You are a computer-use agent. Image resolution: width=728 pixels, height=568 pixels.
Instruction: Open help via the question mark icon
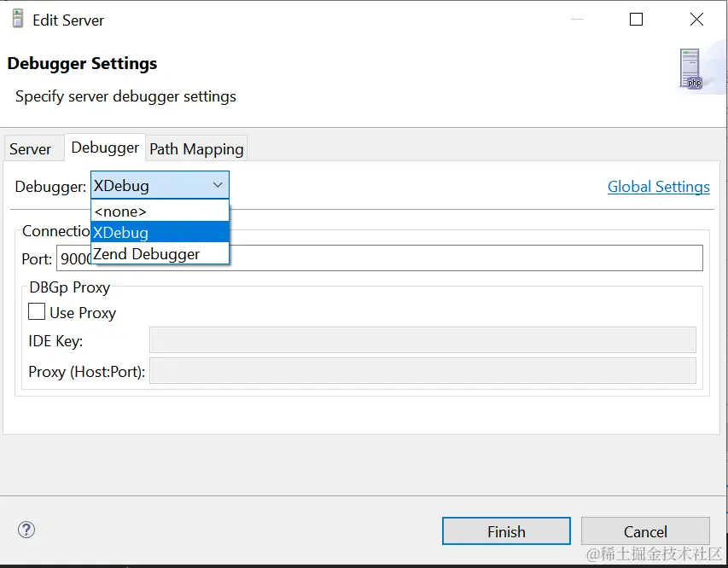coord(26,530)
